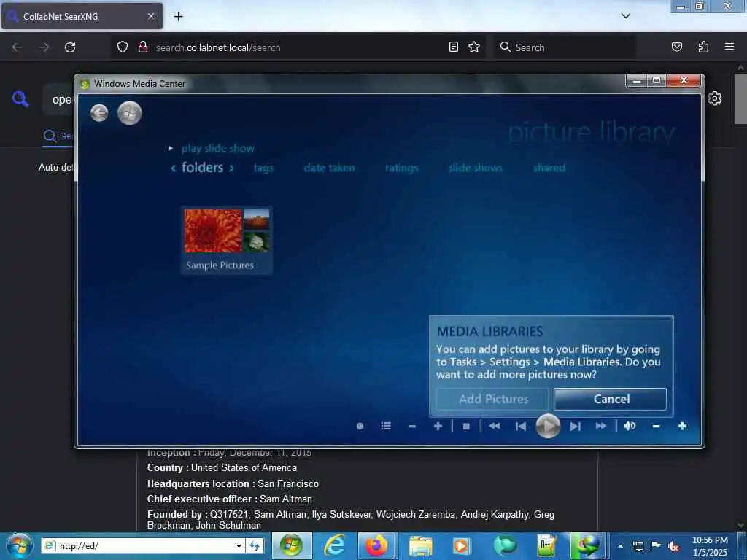Open the Sample Pictures folder thumbnail

[x=227, y=240]
